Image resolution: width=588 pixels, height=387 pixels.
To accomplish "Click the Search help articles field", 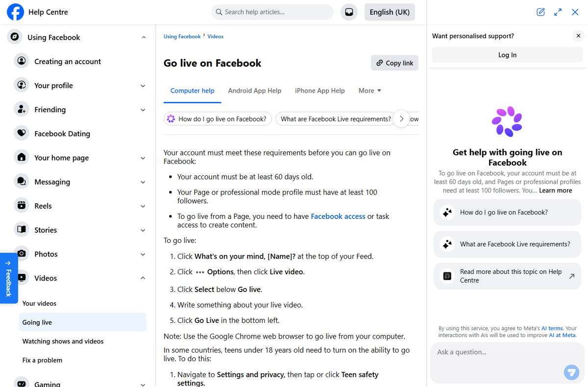I will point(272,12).
